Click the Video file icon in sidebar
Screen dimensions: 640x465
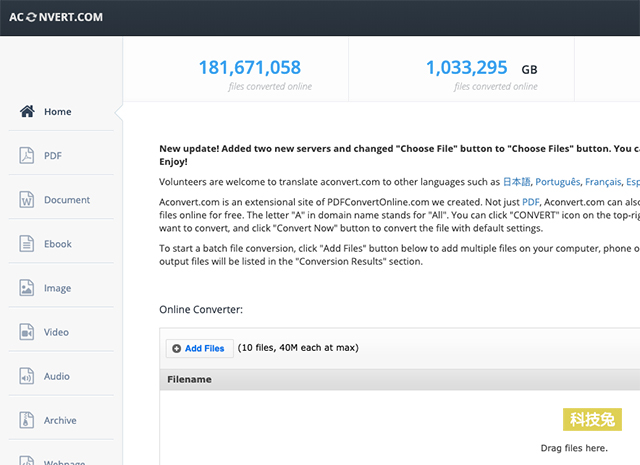(27, 332)
